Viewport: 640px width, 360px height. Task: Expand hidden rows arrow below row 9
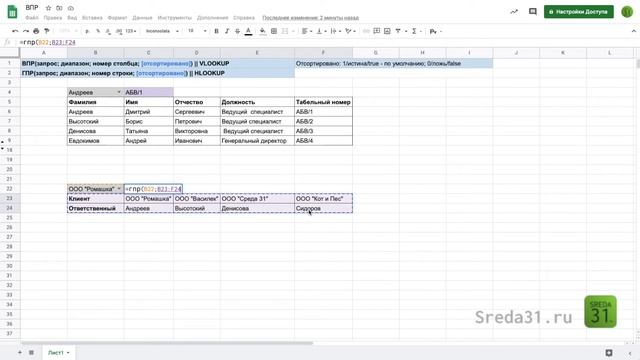(x=3, y=149)
